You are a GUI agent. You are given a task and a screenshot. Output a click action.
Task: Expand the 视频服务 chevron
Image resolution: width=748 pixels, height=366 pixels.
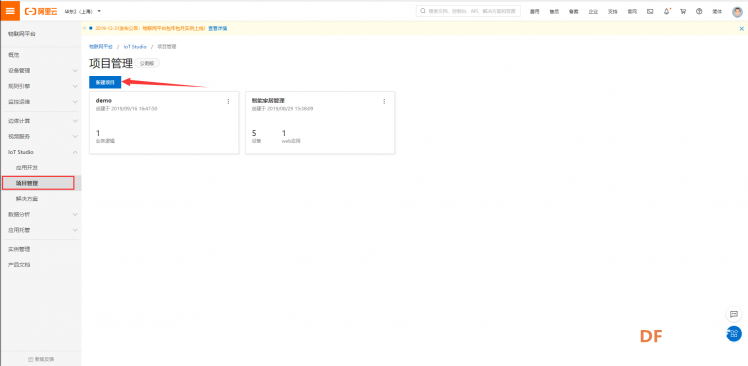coord(75,136)
